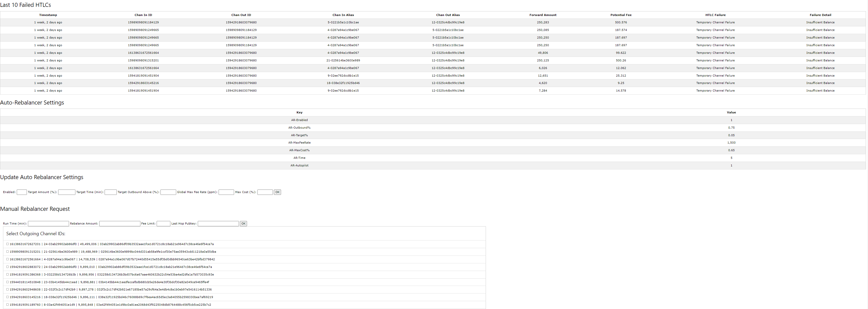Click the Last Hop Pubkey input
Screen dimensions: 868x309
click(x=218, y=224)
